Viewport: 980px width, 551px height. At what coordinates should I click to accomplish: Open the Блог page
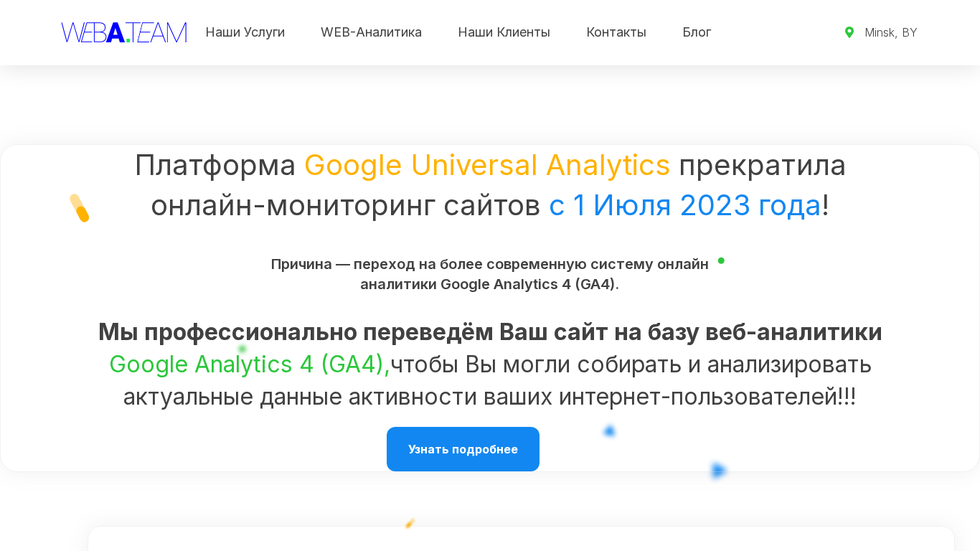tap(697, 32)
